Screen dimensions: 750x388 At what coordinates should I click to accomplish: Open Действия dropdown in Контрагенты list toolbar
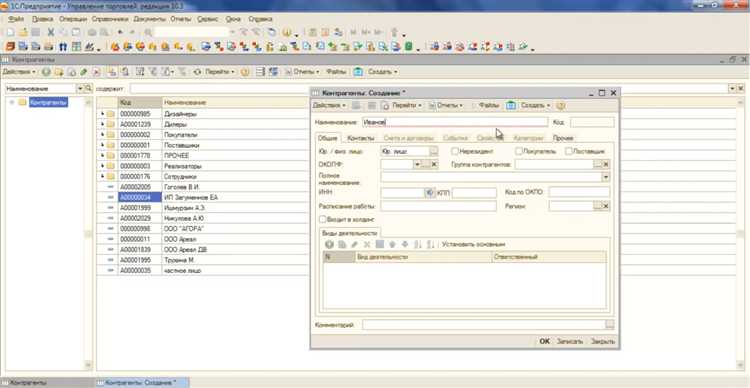(x=18, y=72)
